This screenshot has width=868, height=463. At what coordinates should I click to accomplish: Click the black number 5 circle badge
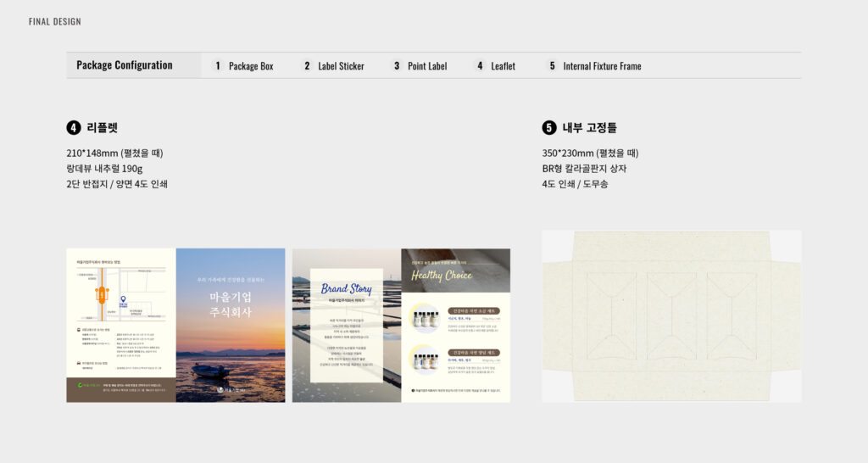549,128
